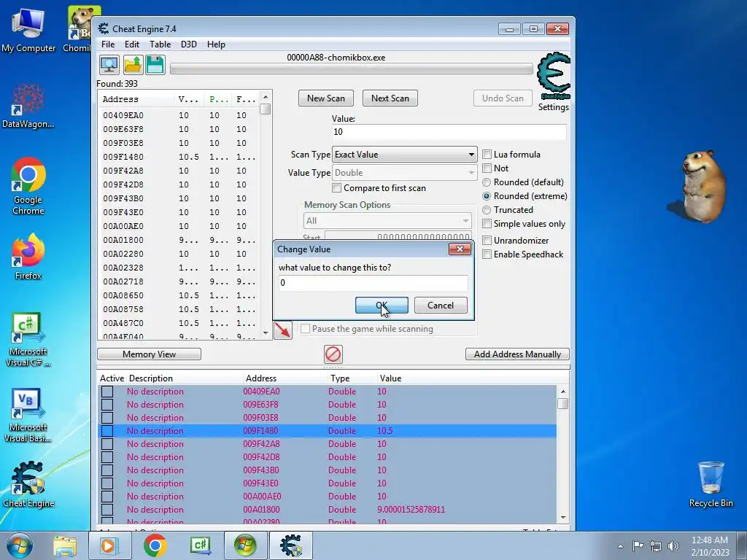Clear address list with the red prohibition icon
Image resolution: width=747 pixels, height=560 pixels.
[x=333, y=354]
